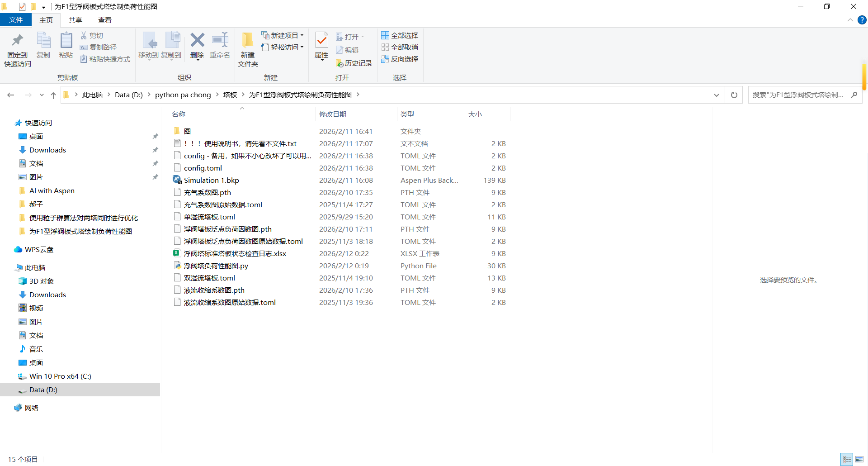Switch to large icons view in status bar
868x466 pixels.
tap(859, 459)
